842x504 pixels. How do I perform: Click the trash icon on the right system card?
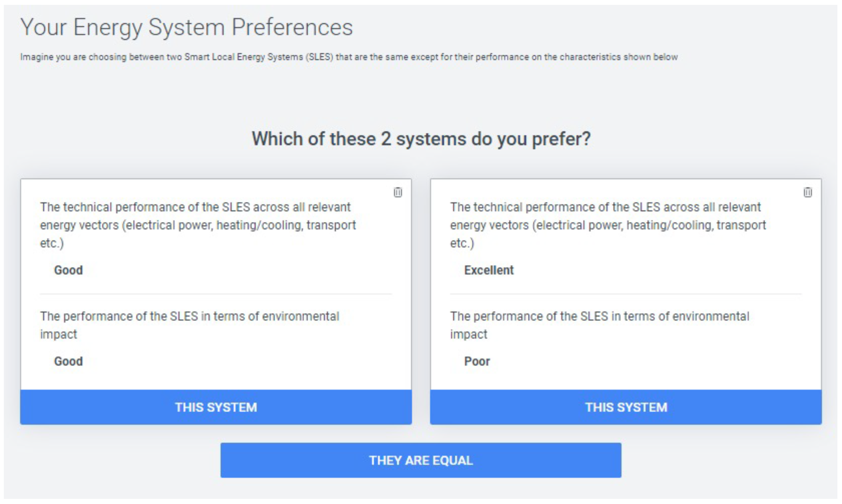[x=808, y=192]
